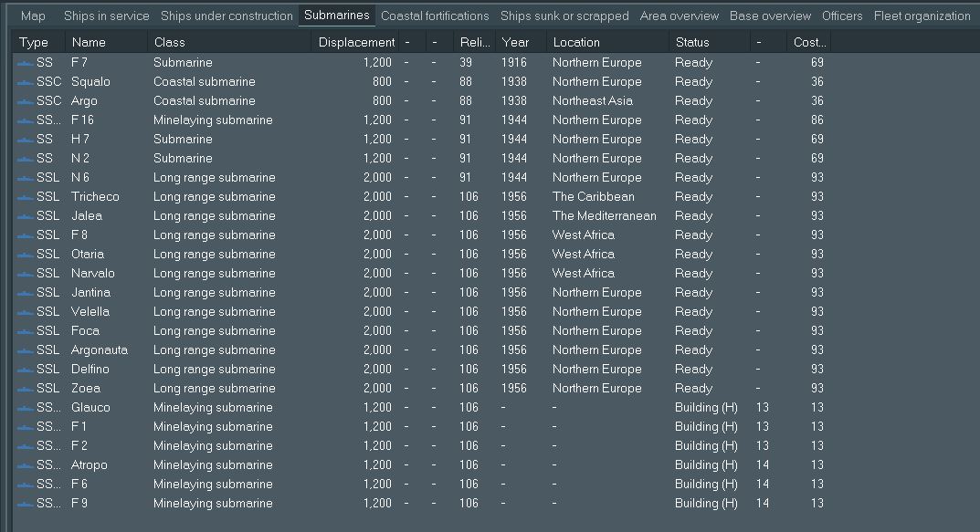The image size is (980, 532).
Task: Select the submarine name Delfino
Action: point(90,369)
